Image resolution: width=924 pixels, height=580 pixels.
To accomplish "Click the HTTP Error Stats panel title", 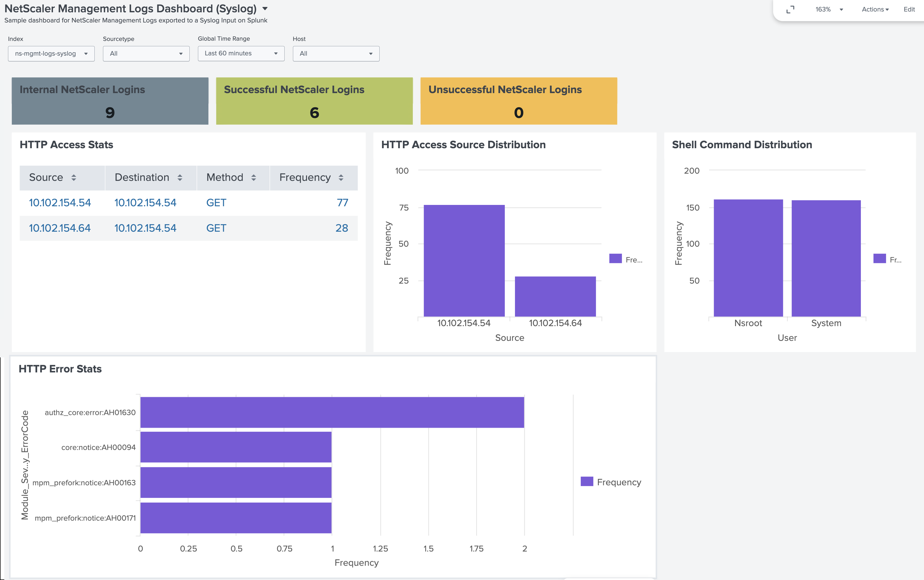I will (60, 369).
